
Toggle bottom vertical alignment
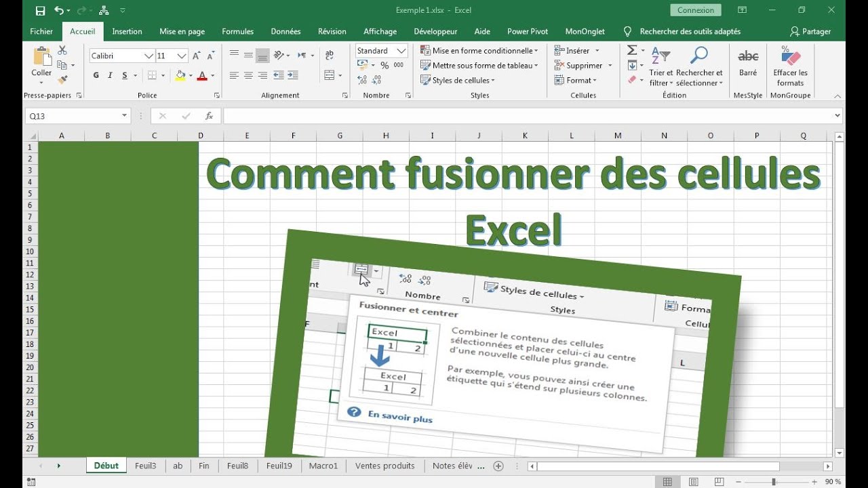pyautogui.click(x=262, y=55)
